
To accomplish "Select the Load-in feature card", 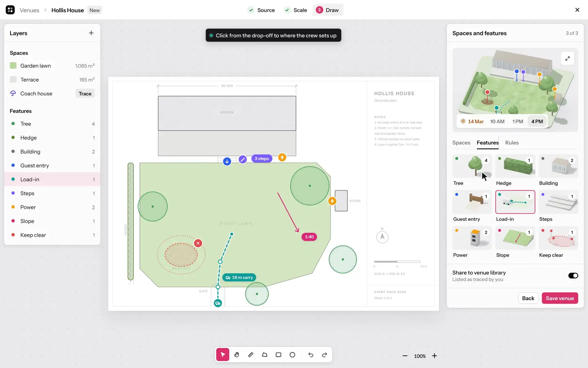I will point(515,206).
